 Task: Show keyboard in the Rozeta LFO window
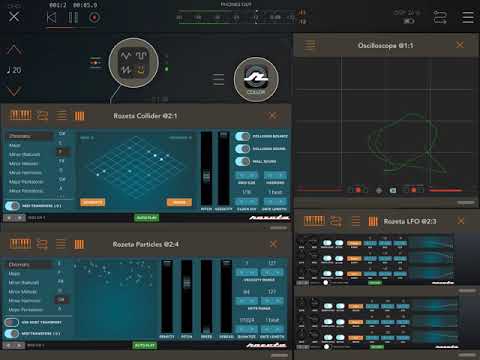coord(314,221)
